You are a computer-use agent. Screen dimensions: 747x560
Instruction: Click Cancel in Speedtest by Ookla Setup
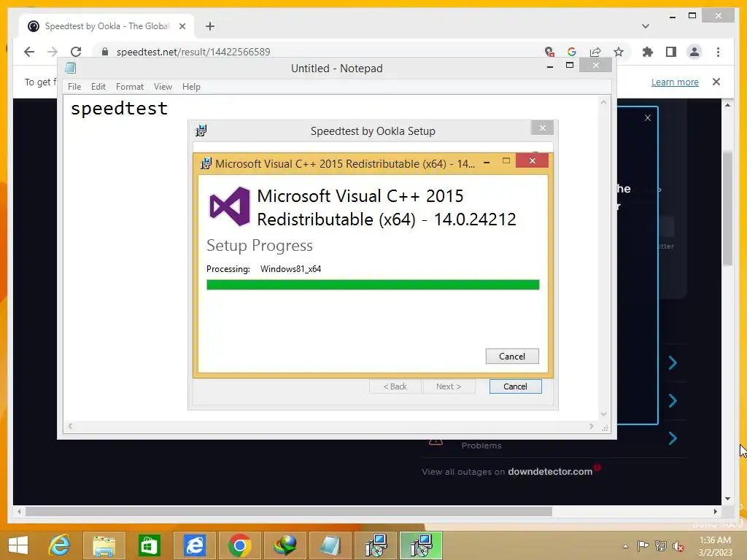[515, 386]
